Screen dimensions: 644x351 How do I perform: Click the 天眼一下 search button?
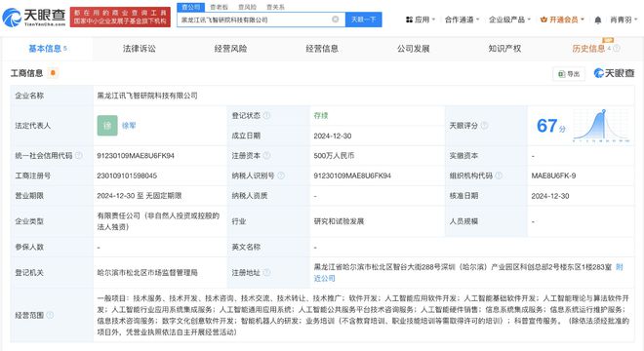coord(364,19)
